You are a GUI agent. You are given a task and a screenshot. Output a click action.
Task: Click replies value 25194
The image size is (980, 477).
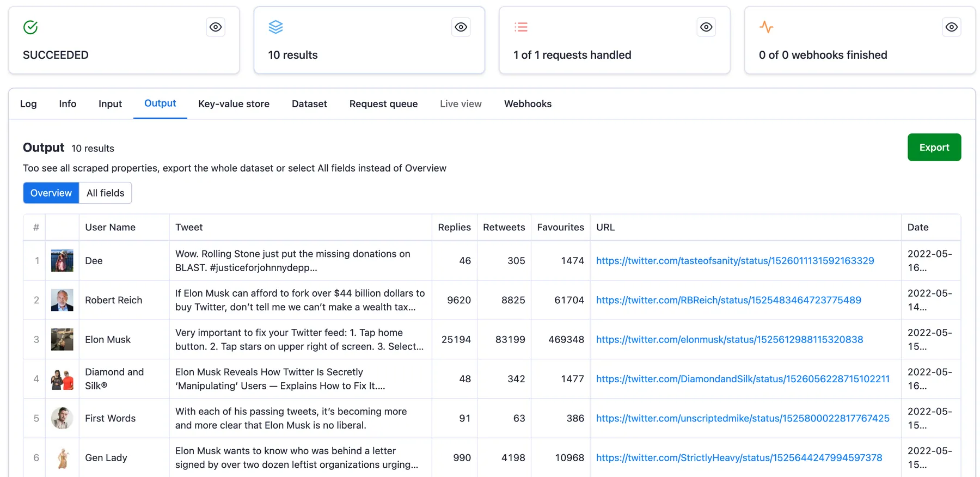click(x=456, y=339)
